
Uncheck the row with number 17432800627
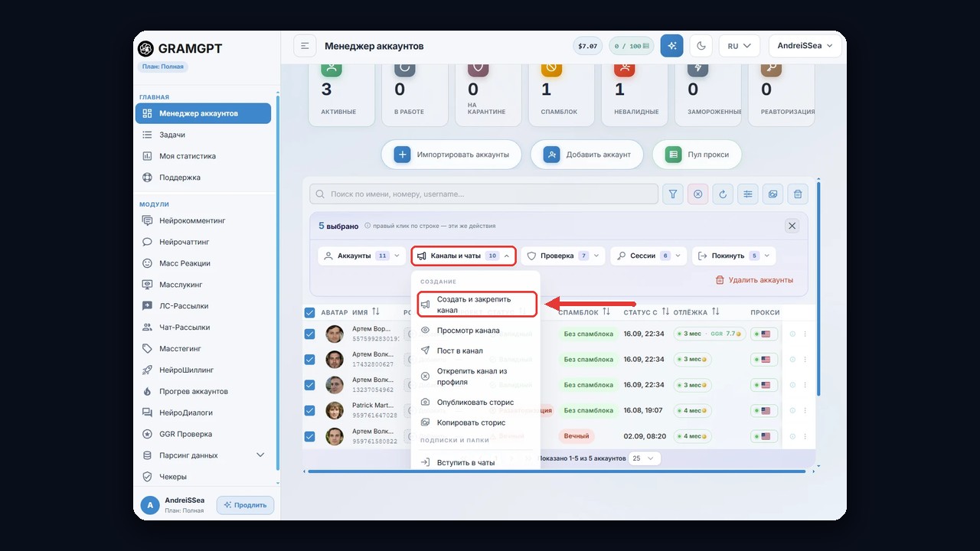310,359
